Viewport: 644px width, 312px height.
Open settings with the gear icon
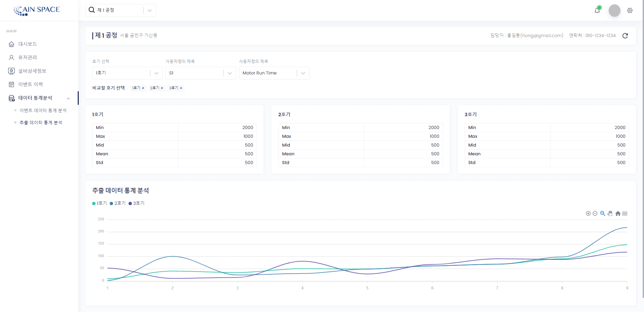(630, 10)
